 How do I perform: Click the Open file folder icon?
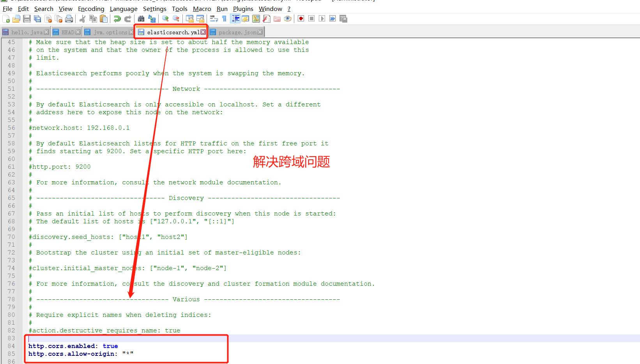[x=16, y=19]
